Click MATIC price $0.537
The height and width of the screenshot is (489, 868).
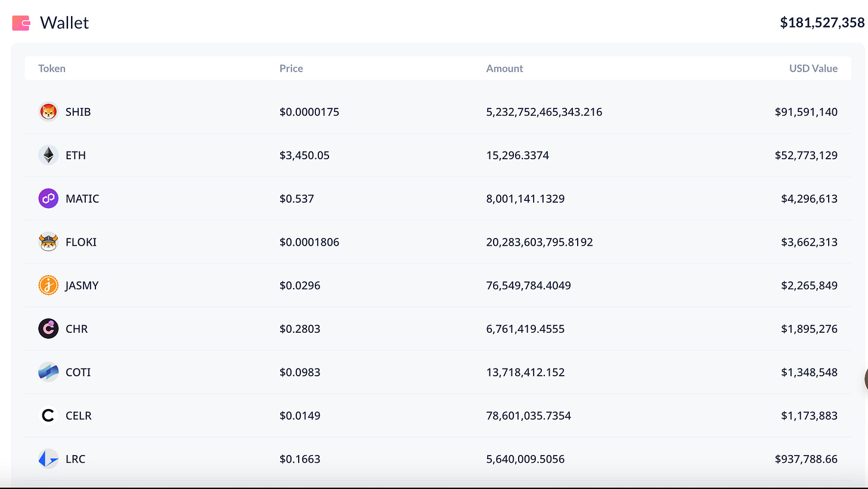[297, 199]
